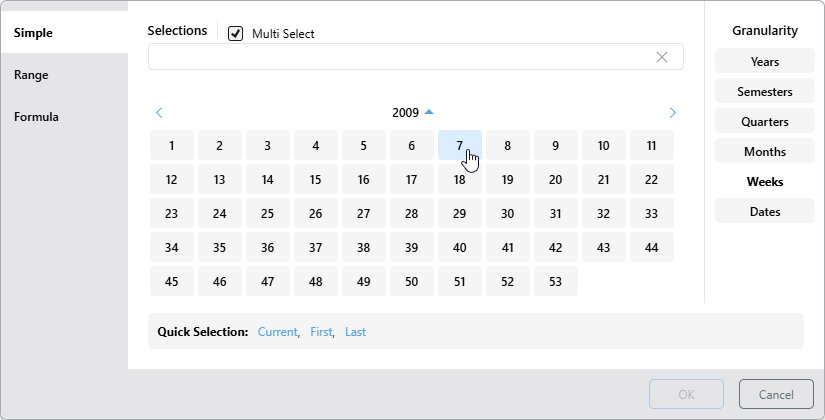
Task: Toggle the Multi Select checkbox
Action: coord(236,34)
